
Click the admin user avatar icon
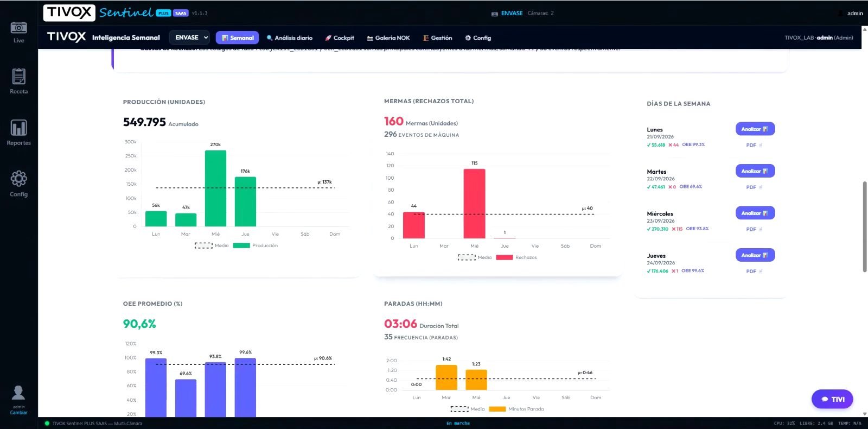point(18,392)
